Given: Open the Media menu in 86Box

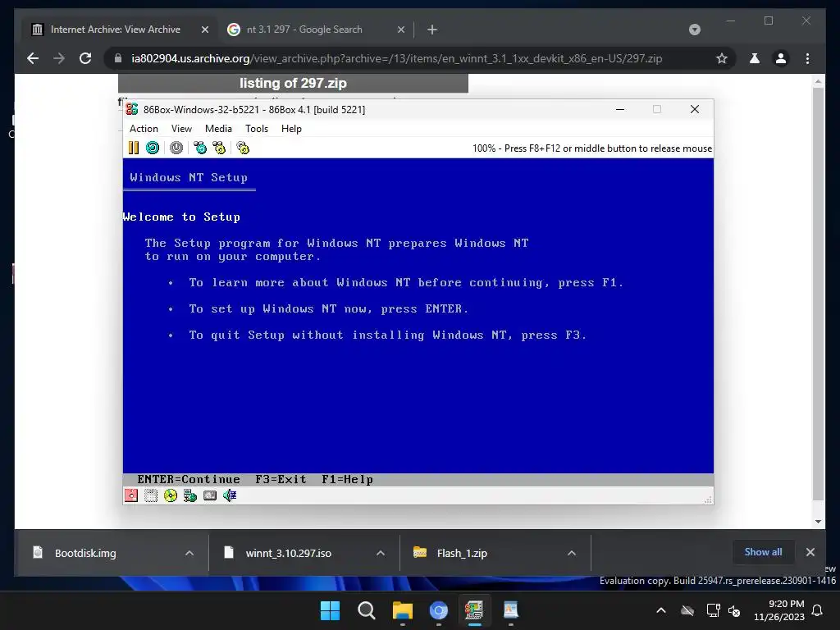Looking at the screenshot, I should pos(218,129).
